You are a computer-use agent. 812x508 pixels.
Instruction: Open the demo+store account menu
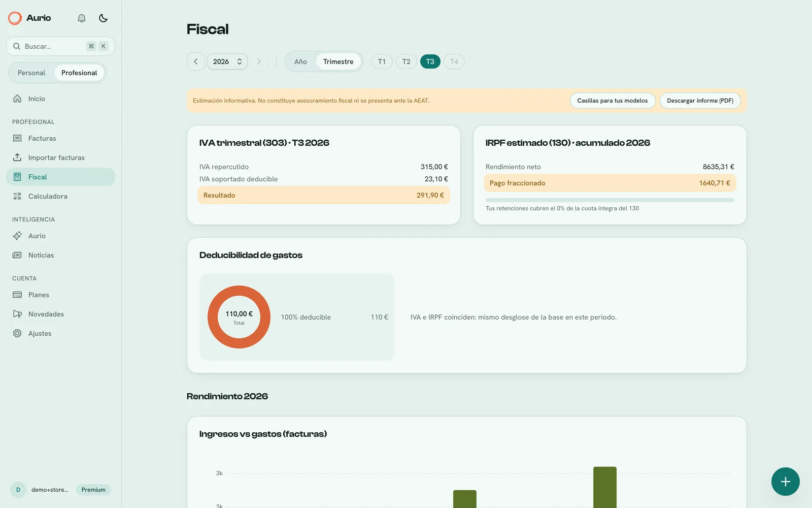pos(50,490)
